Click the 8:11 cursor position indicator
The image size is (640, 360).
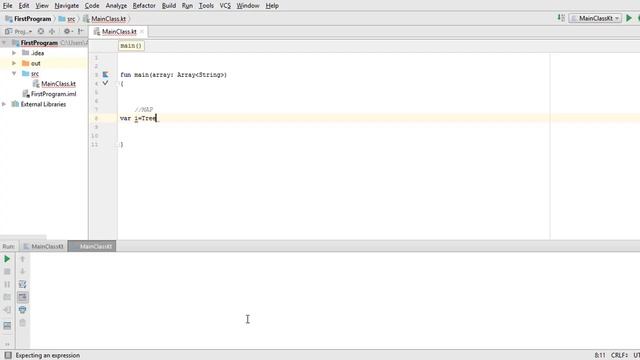(600, 356)
